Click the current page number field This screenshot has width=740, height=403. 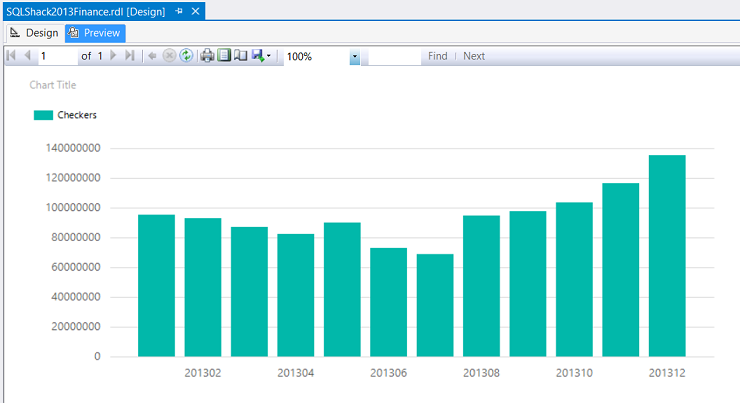57,56
